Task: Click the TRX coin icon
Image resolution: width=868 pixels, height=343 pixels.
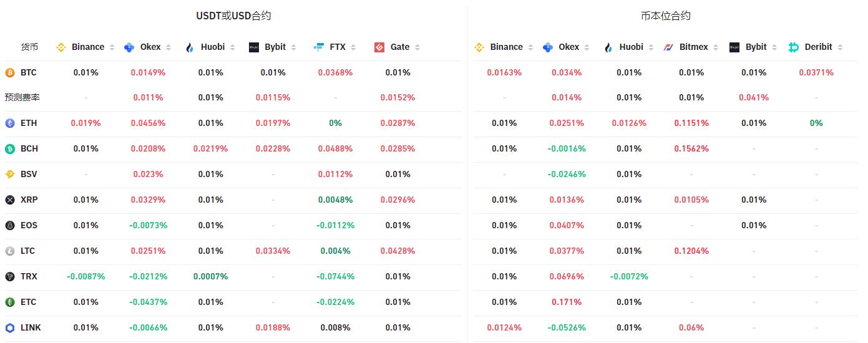Action: [x=10, y=277]
